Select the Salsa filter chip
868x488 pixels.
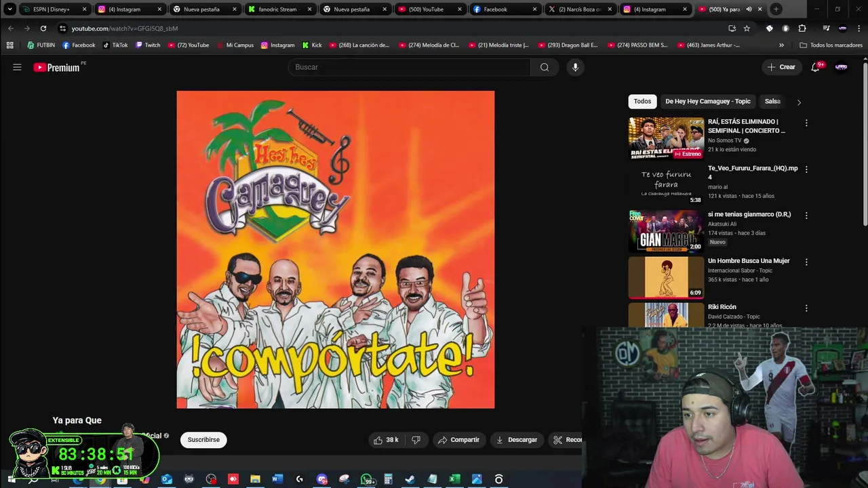click(772, 102)
